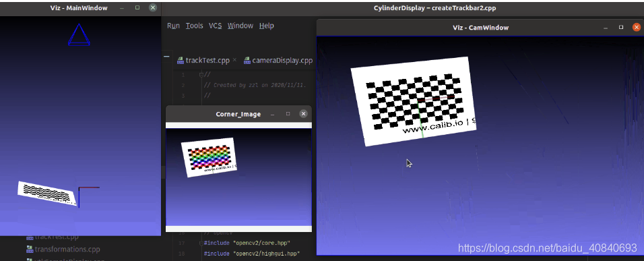The image size is (644, 261).
Task: Click the 'Created by zzl' comment line
Action: [255, 85]
